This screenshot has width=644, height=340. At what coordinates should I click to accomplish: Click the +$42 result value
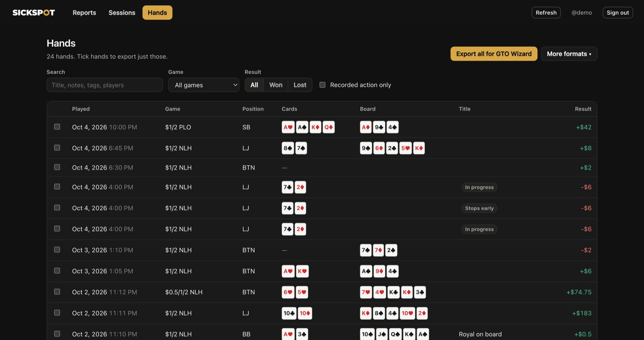[584, 127]
